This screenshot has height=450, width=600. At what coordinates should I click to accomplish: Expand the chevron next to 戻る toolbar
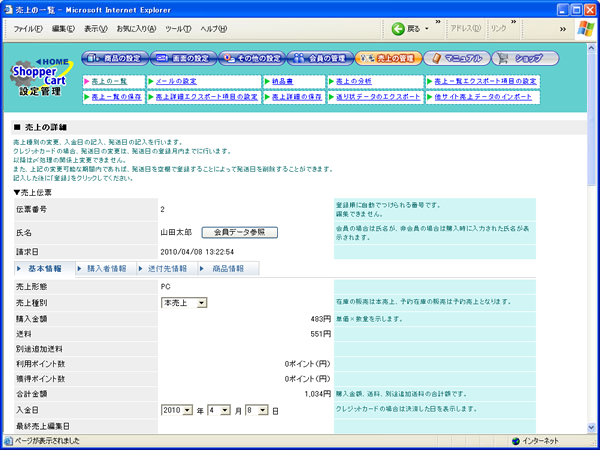(438, 22)
